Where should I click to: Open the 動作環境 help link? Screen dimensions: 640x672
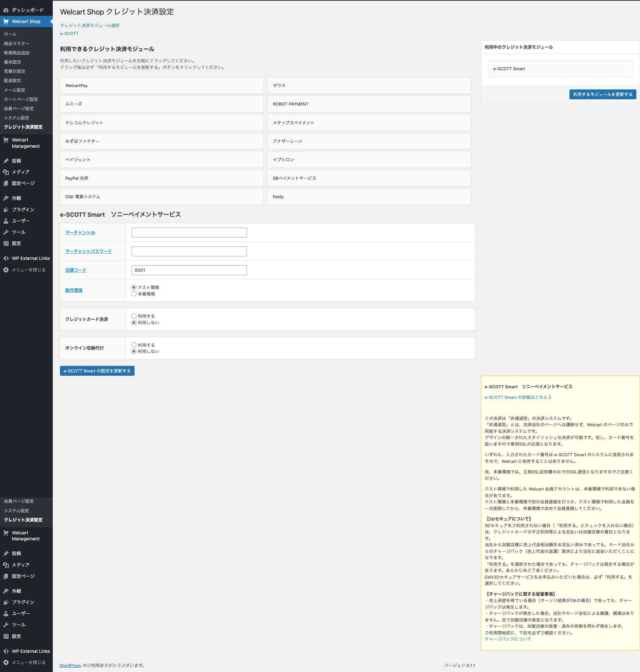pos(74,290)
